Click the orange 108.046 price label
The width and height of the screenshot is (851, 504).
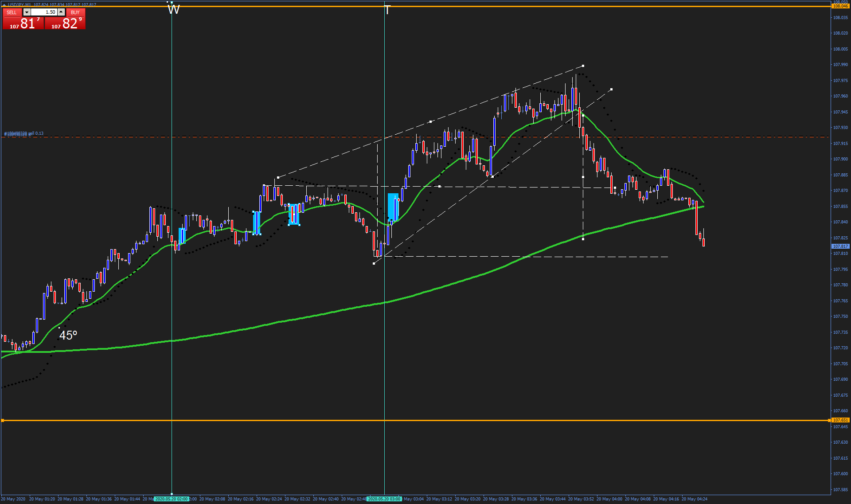pos(840,6)
